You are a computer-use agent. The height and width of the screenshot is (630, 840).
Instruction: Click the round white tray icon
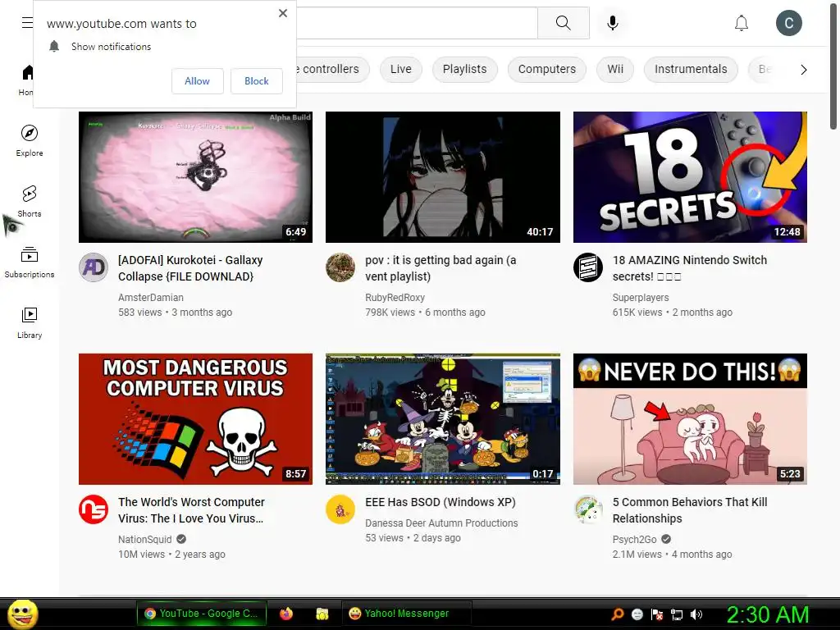(x=637, y=614)
